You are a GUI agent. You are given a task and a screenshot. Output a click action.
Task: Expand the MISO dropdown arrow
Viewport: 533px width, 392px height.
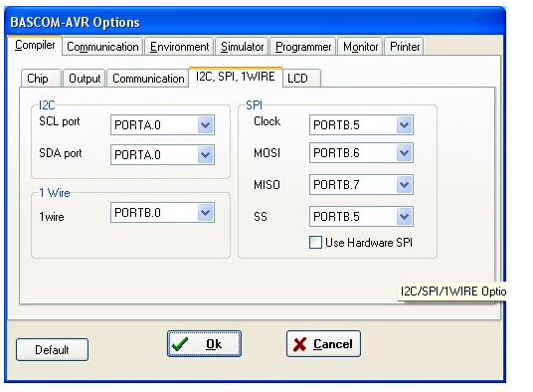point(404,185)
